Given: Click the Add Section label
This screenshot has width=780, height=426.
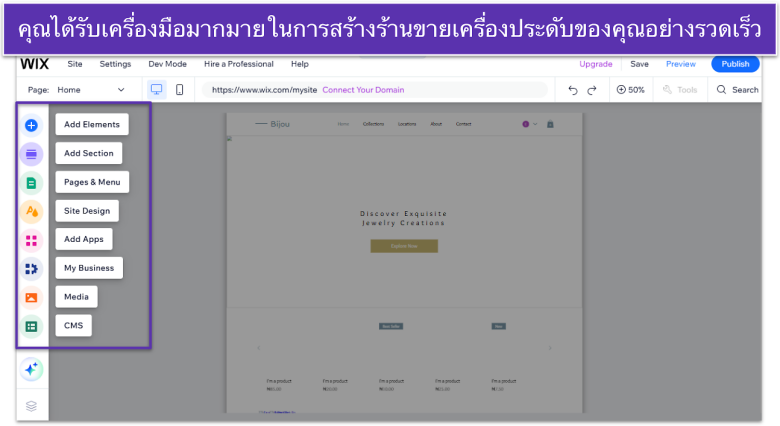Looking at the screenshot, I should click(89, 153).
